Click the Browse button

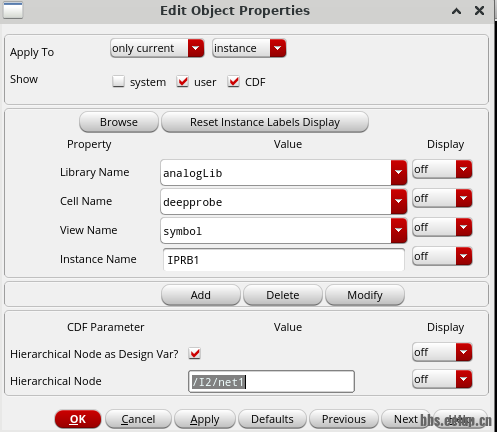tap(119, 122)
